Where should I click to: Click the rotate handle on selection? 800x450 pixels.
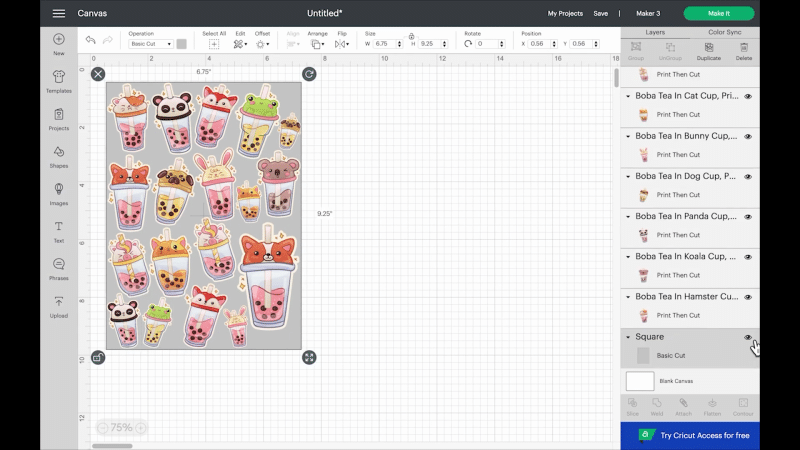309,74
